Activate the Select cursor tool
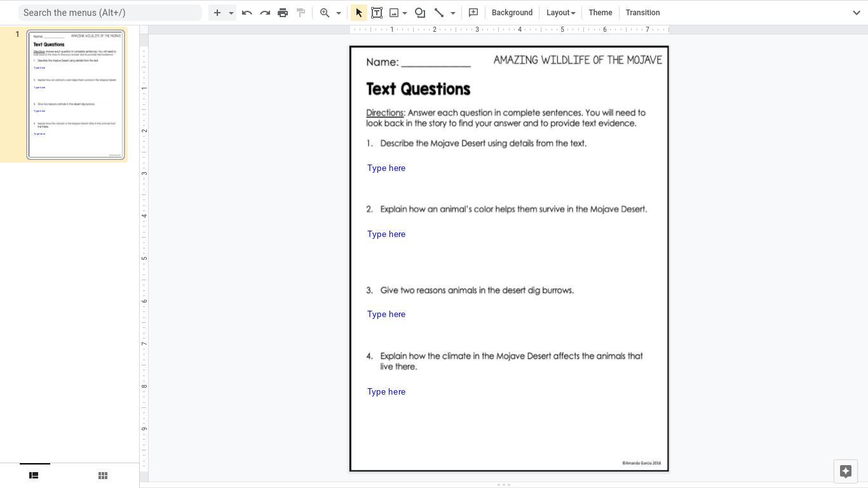 [x=359, y=13]
